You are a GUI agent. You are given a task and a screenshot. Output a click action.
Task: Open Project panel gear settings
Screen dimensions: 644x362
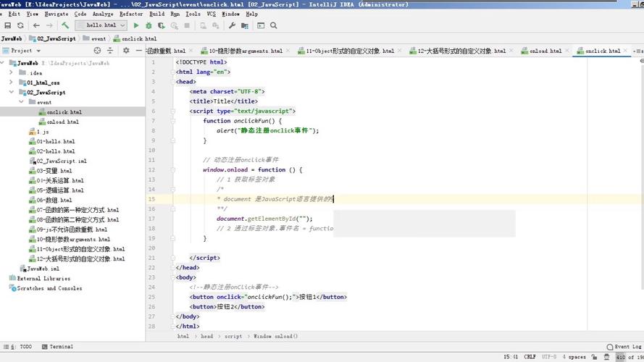126,51
